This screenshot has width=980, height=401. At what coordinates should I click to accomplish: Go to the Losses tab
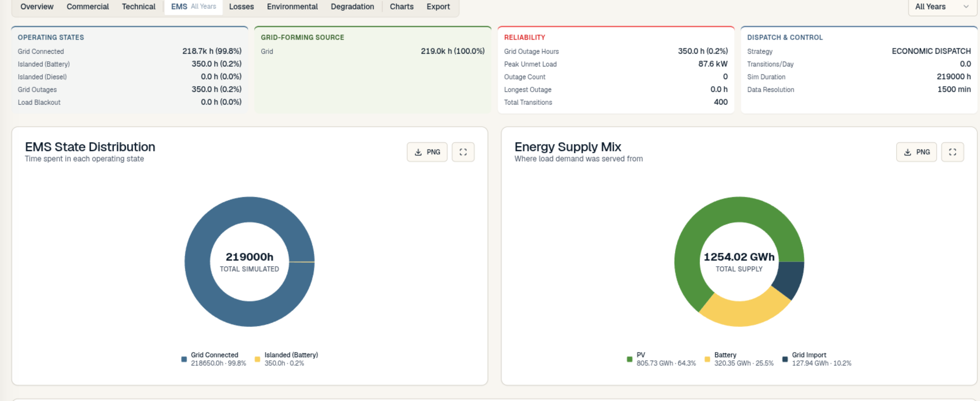(x=241, y=7)
